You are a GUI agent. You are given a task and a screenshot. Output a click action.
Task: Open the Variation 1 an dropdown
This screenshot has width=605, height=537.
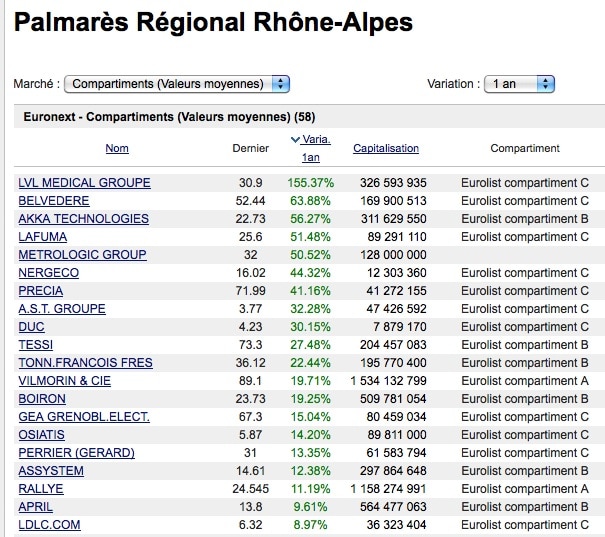click(519, 84)
